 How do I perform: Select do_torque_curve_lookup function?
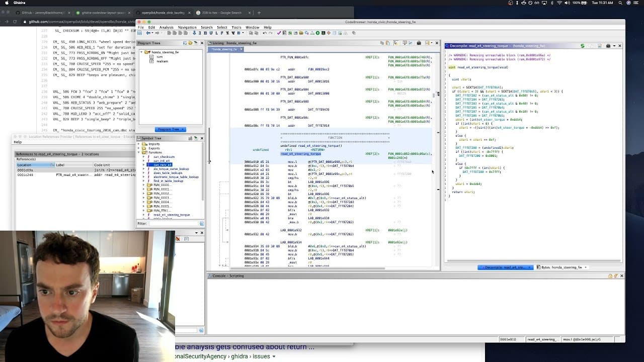click(171, 169)
